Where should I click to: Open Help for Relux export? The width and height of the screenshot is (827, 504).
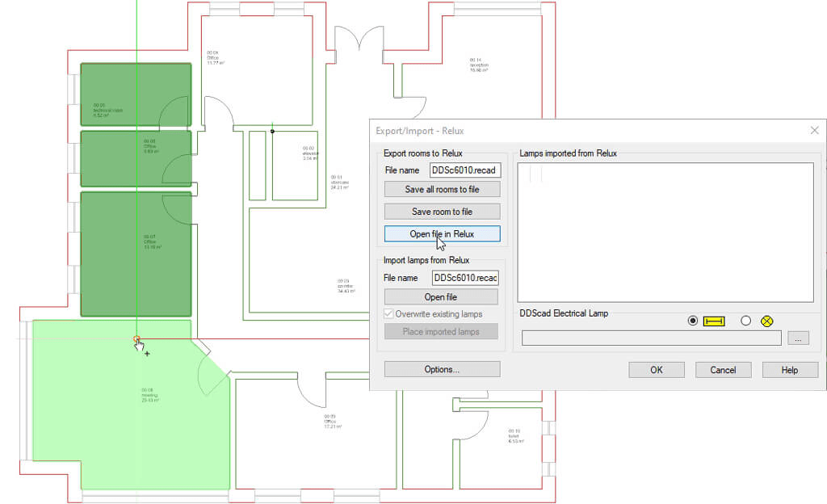coord(790,369)
